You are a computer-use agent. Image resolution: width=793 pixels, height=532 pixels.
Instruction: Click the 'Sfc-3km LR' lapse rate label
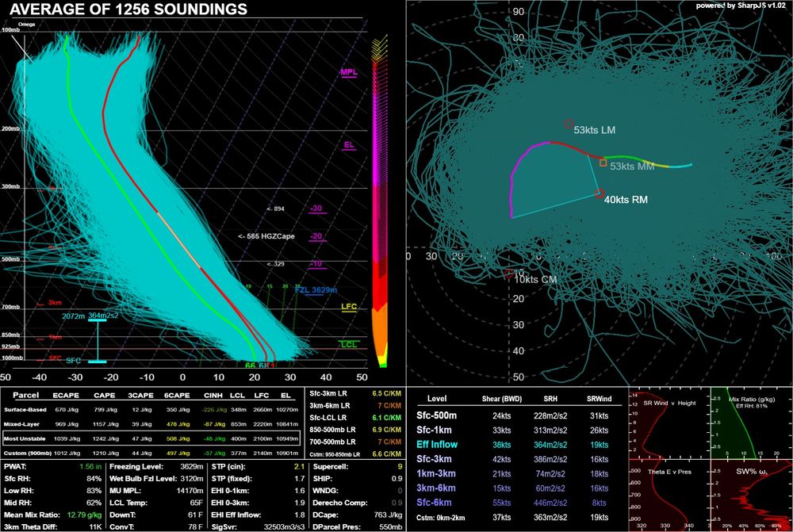pyautogui.click(x=330, y=393)
